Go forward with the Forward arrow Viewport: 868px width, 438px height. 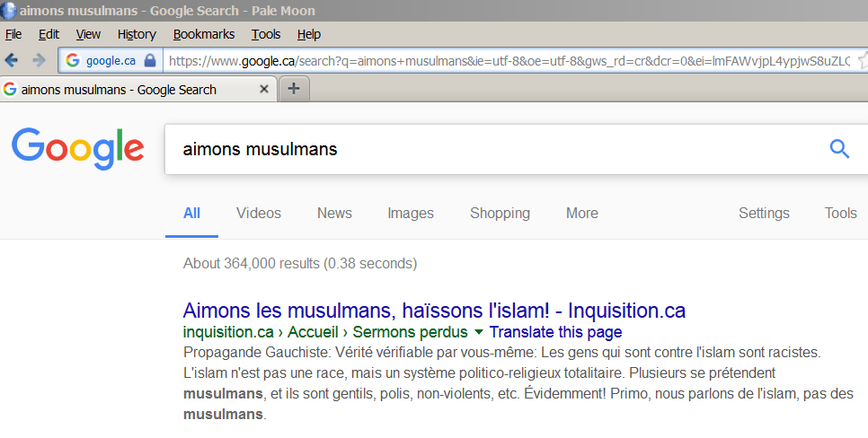point(39,60)
